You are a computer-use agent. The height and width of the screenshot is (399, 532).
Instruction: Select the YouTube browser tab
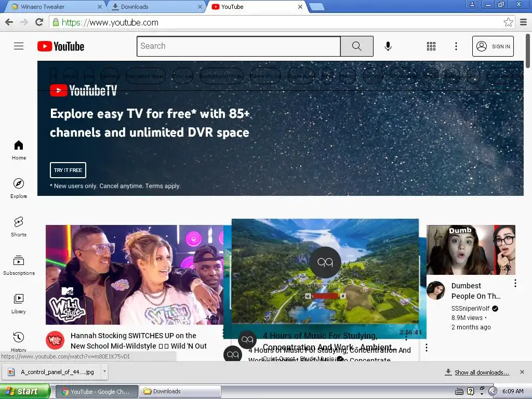click(256, 7)
